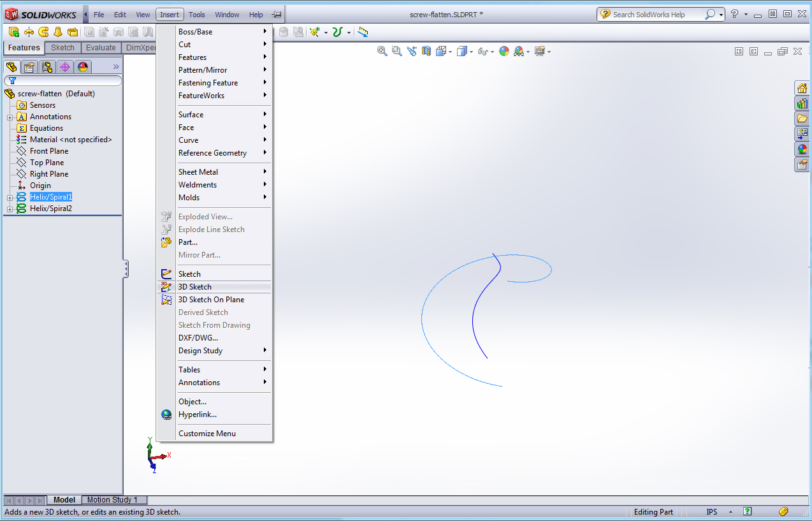Expand the Annotations folder in the tree
This screenshot has width=812, height=521.
(x=10, y=117)
